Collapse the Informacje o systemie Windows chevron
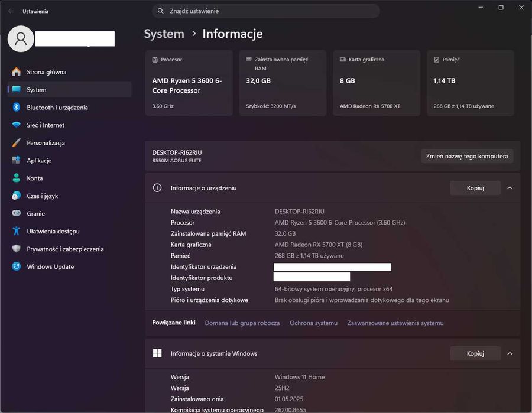 pyautogui.click(x=510, y=353)
